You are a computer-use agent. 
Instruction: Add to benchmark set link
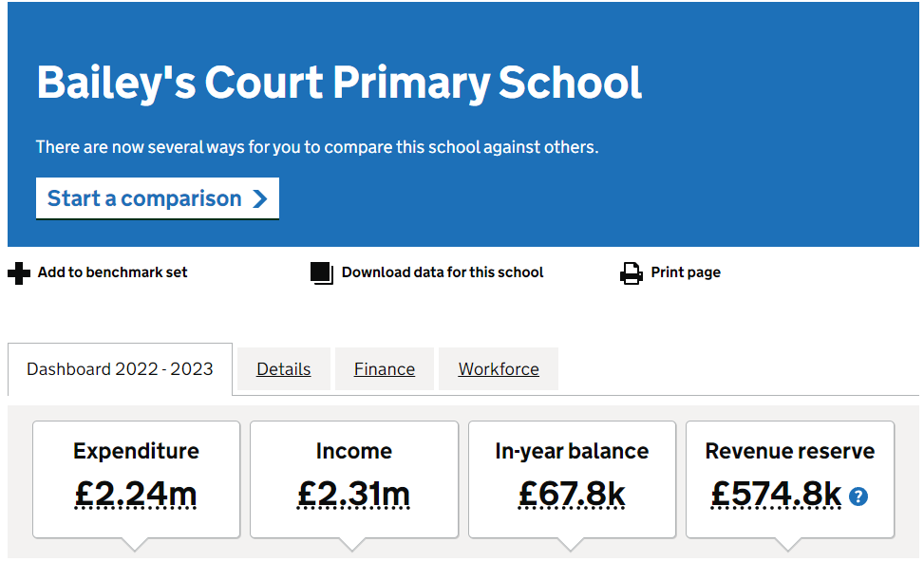(112, 272)
